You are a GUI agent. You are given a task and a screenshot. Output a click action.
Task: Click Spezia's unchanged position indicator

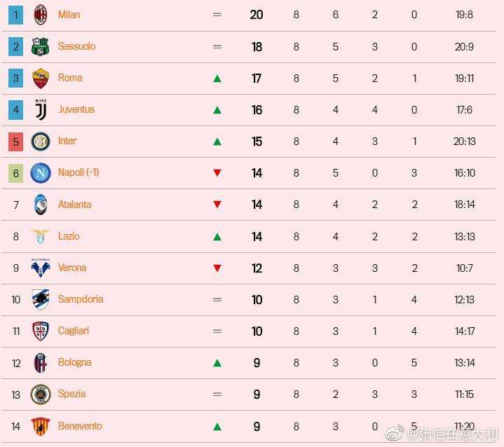click(217, 394)
